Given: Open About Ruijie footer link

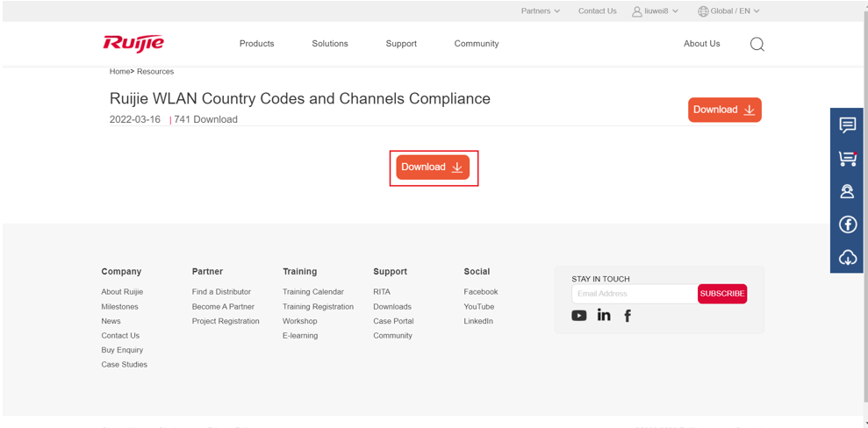Looking at the screenshot, I should pyautogui.click(x=122, y=292).
